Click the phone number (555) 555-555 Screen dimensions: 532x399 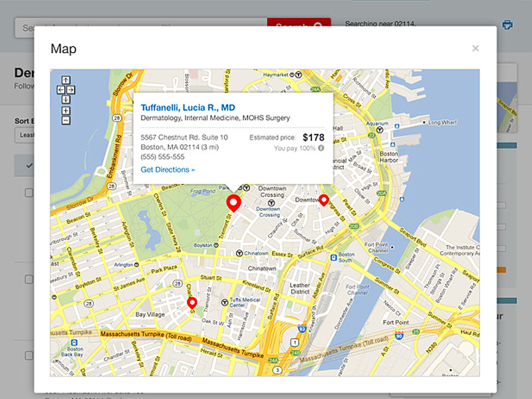[162, 157]
